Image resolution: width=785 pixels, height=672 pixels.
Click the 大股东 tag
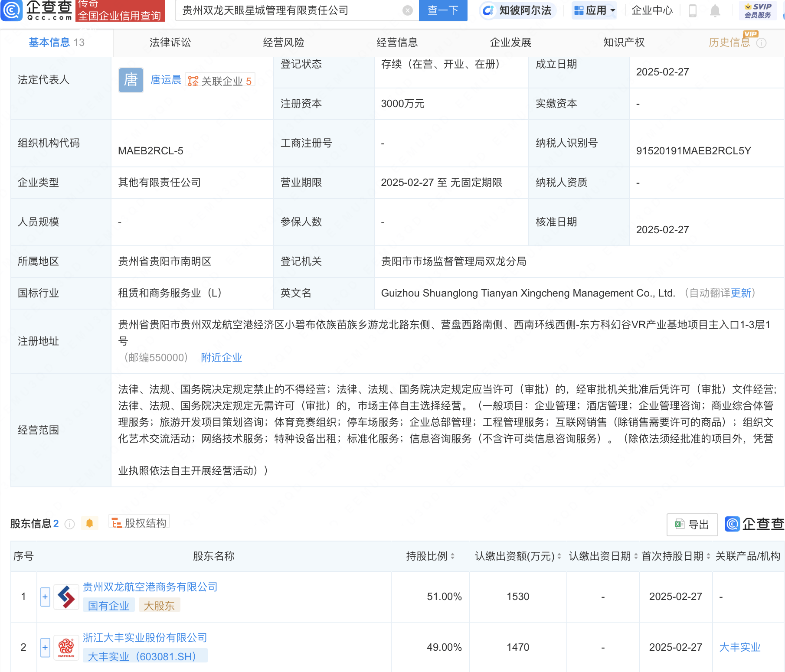(x=159, y=606)
